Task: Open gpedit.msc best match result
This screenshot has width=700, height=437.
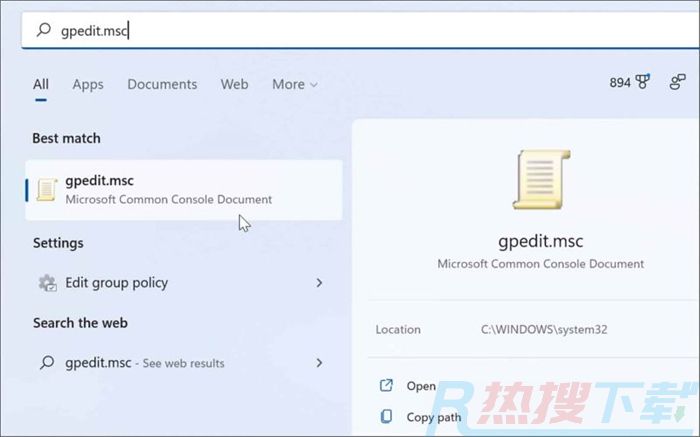Action: (184, 190)
